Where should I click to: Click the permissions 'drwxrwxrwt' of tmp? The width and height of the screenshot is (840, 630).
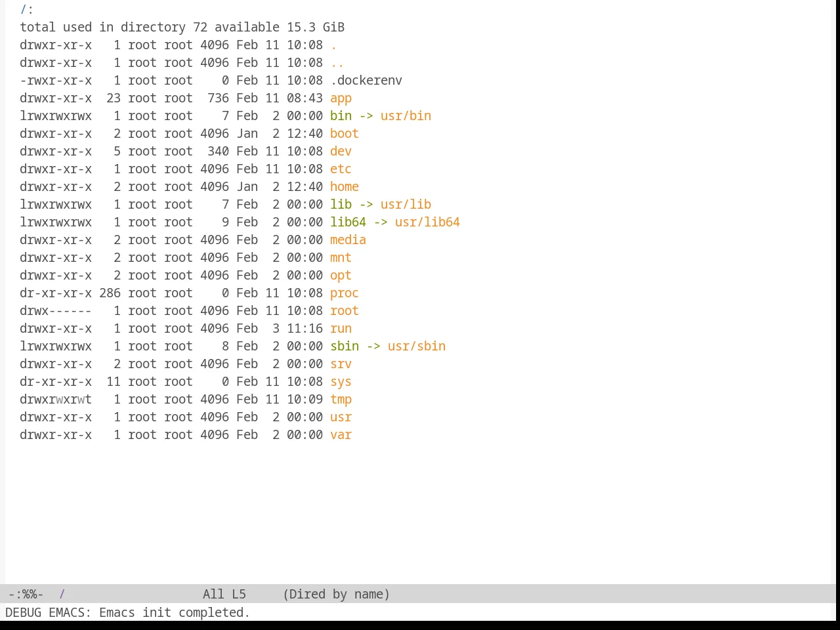(x=56, y=400)
